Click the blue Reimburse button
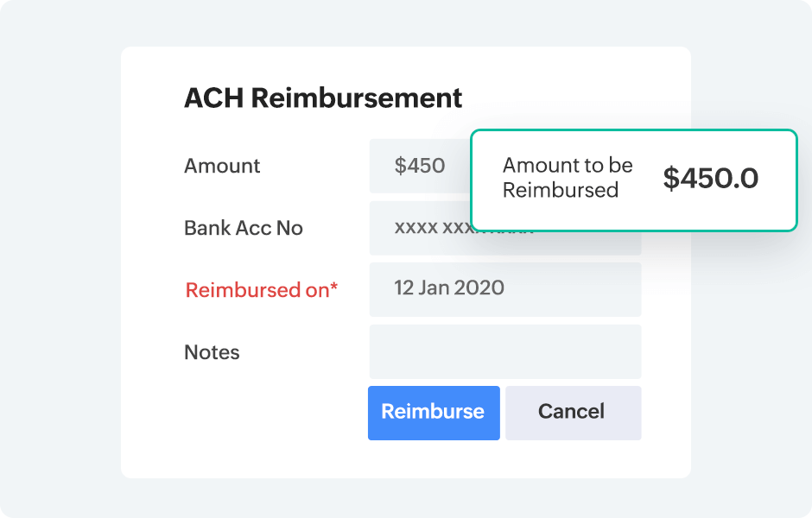Viewport: 812px width, 518px height. [434, 413]
